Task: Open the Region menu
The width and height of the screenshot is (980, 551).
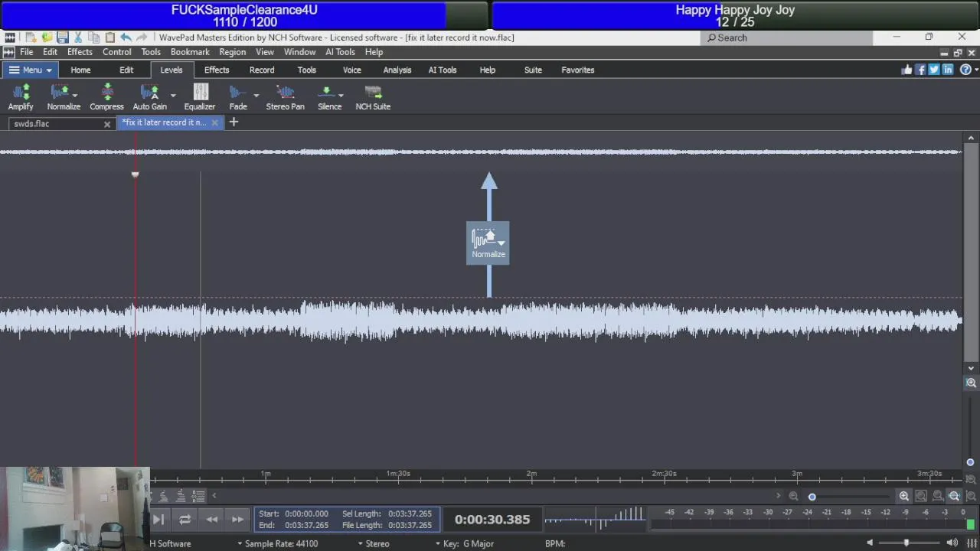Action: coord(232,52)
